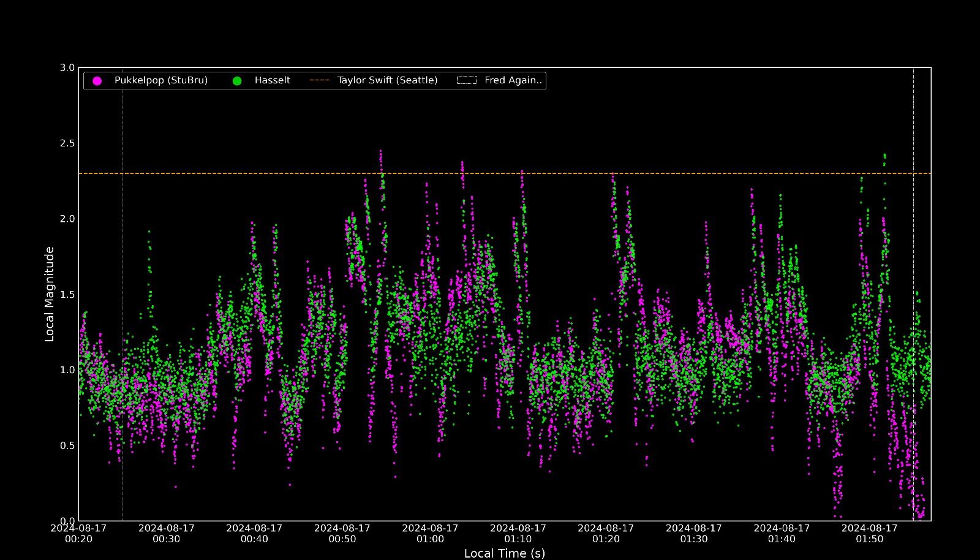Select the 'Taylor Swift (Seattle)' legend text
Screen dimensions: 980x560
(x=387, y=80)
